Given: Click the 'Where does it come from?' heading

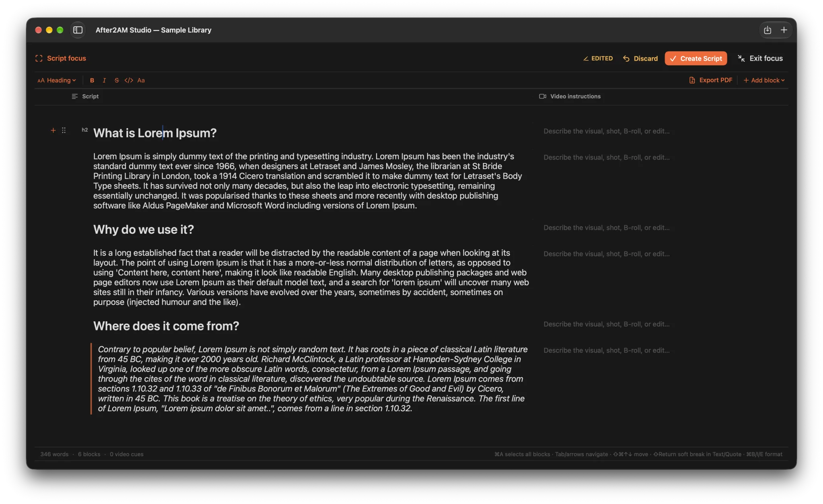Looking at the screenshot, I should (166, 326).
